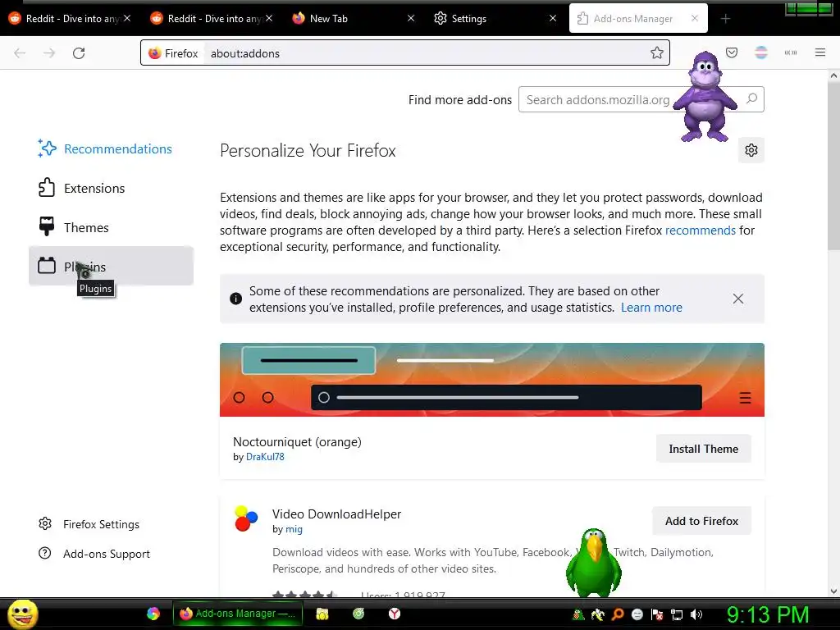Open Plugins category in sidebar

pyautogui.click(x=111, y=267)
